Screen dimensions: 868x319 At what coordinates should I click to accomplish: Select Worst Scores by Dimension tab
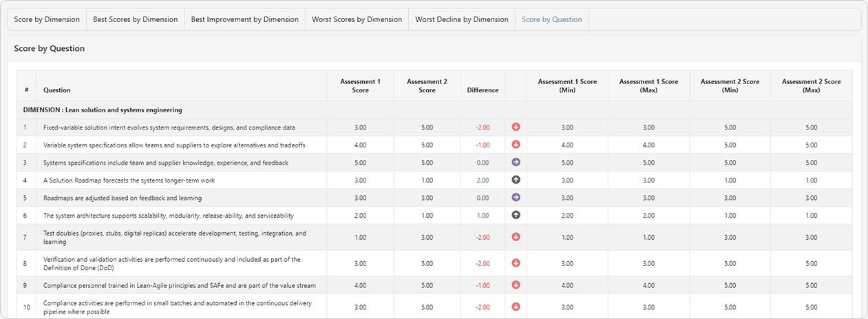357,19
